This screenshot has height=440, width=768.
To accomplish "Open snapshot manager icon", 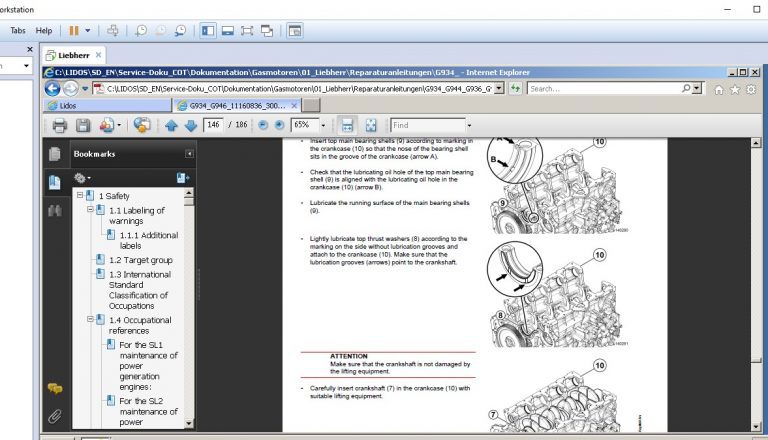I will (181, 30).
